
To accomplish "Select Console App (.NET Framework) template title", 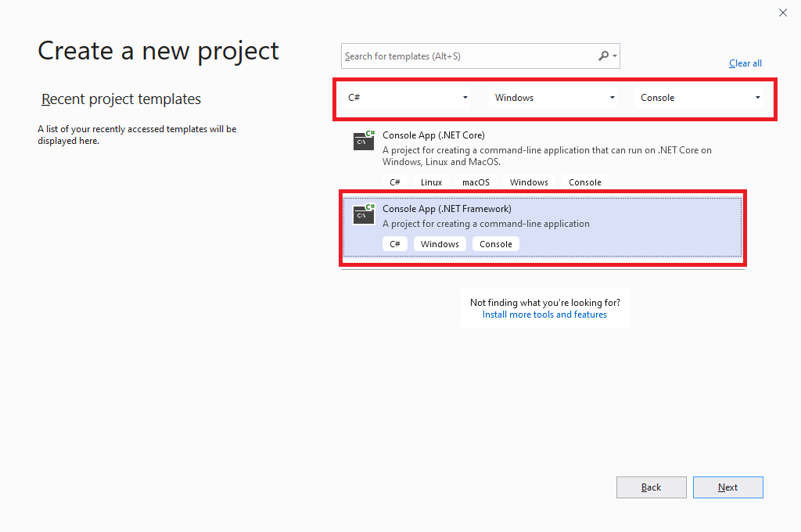I will tap(447, 209).
